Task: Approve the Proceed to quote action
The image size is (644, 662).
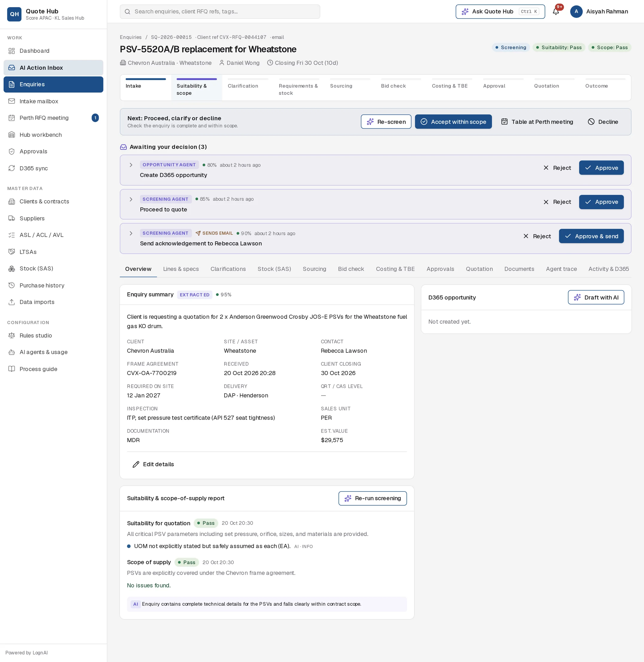Action: [601, 202]
